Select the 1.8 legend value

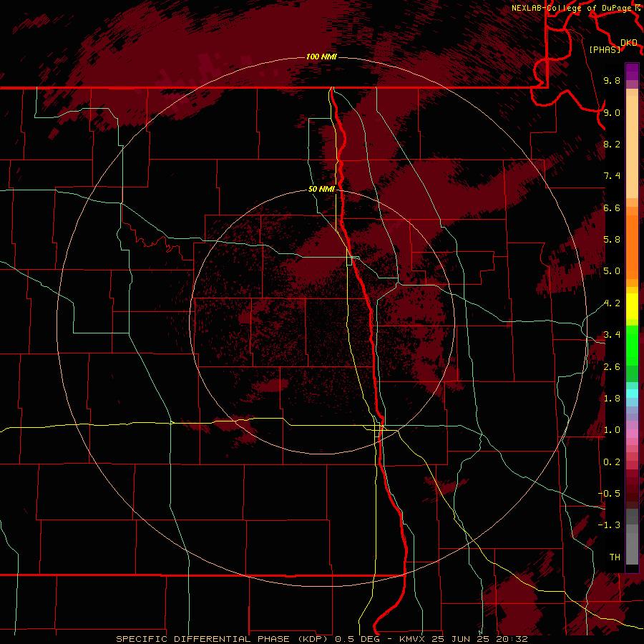[612, 399]
